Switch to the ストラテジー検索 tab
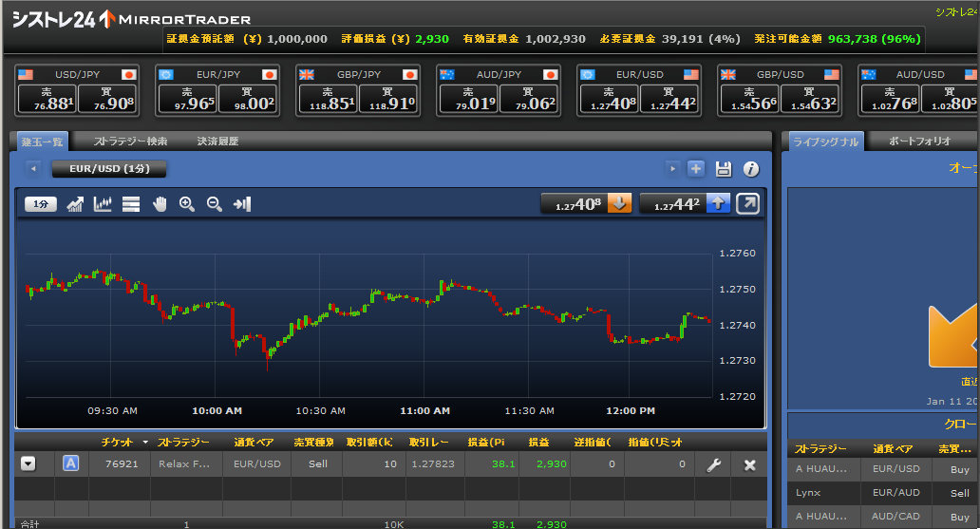The height and width of the screenshot is (529, 980). (131, 142)
